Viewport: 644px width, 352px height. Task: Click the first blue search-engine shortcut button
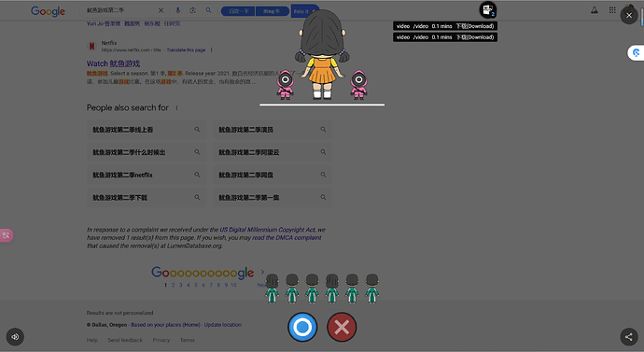tap(238, 11)
